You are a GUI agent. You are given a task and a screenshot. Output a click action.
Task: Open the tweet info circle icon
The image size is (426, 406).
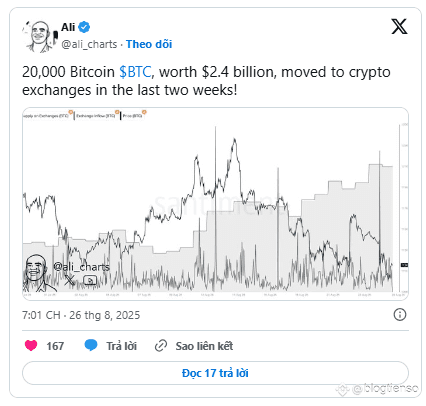[400, 314]
